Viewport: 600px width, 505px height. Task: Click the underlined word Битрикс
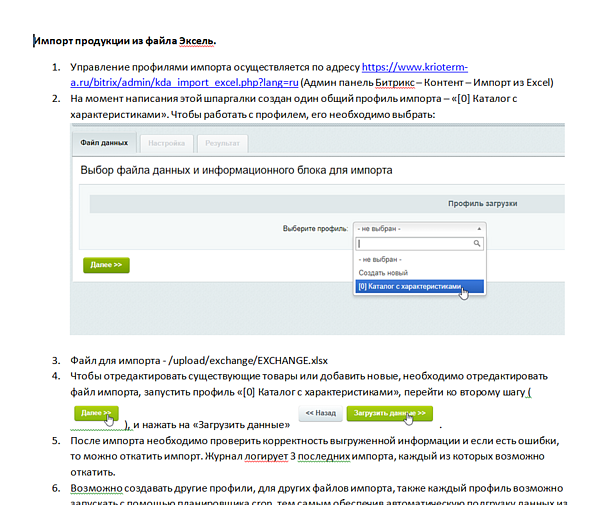pyautogui.click(x=395, y=83)
